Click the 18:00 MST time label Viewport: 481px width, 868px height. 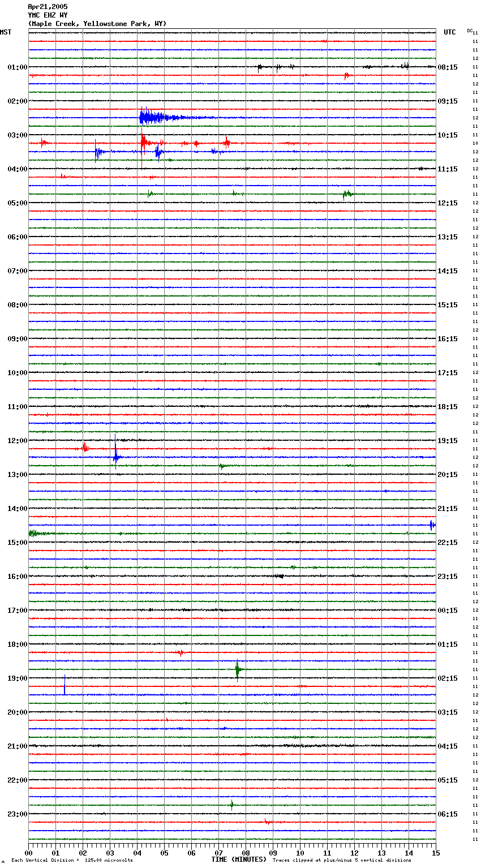(17, 644)
